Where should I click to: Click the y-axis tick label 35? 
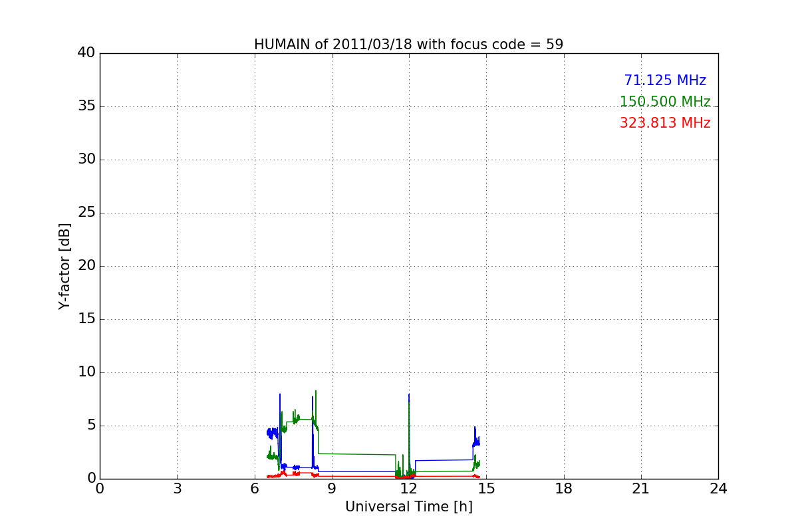(86, 106)
